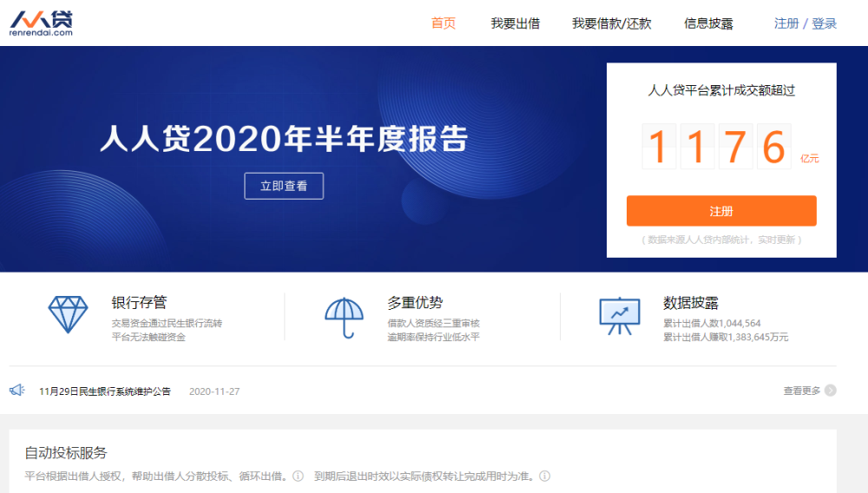Image resolution: width=868 pixels, height=493 pixels.
Task: Click 借款人资质经三重审核 text
Action: [x=433, y=323]
